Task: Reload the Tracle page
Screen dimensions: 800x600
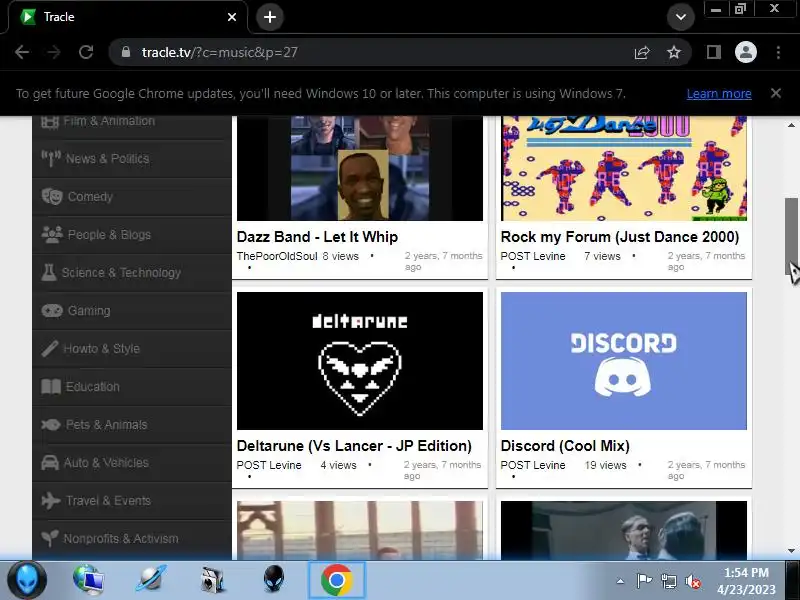Action: (86, 52)
